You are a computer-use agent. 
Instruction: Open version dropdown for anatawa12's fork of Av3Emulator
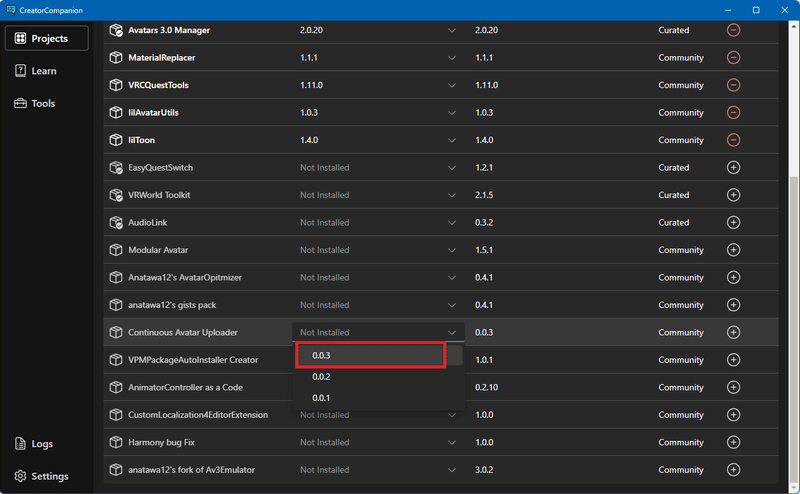[452, 470]
